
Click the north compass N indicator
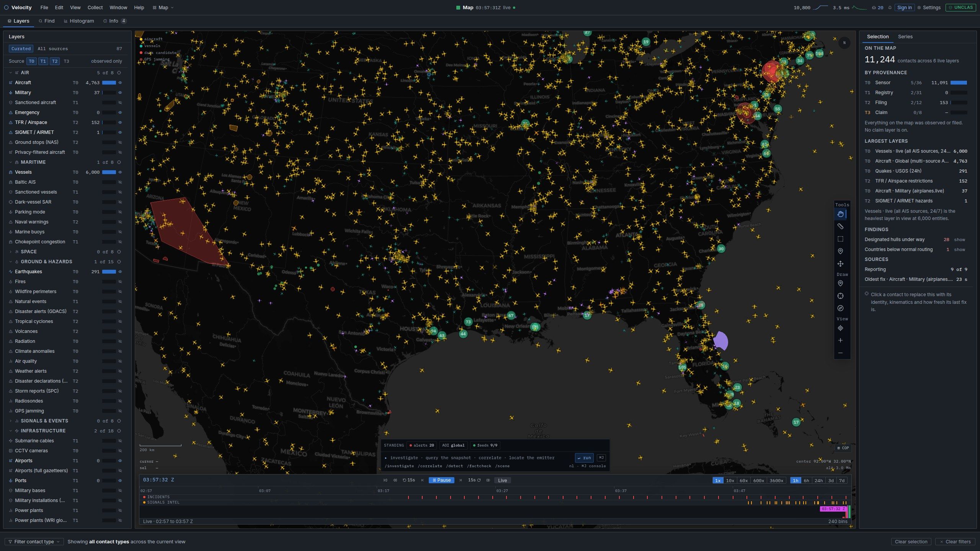tap(844, 43)
